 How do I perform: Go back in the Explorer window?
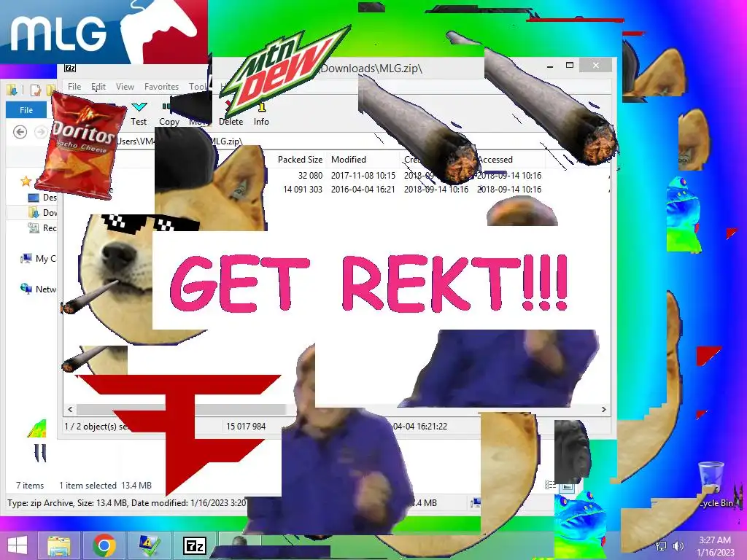[x=20, y=132]
